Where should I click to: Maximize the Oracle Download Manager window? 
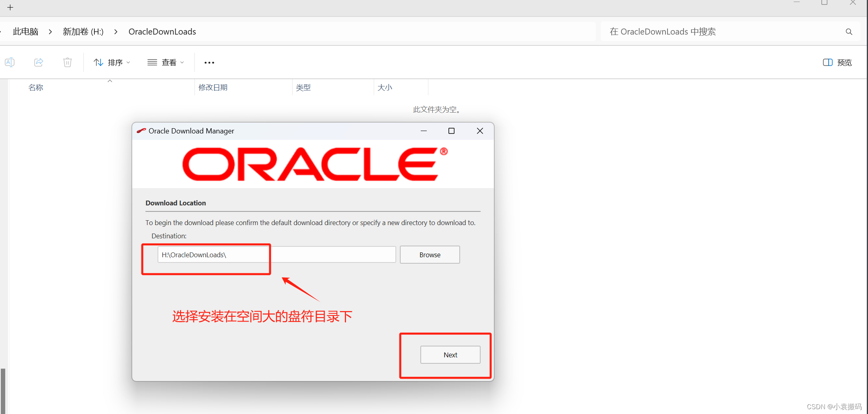pyautogui.click(x=451, y=131)
